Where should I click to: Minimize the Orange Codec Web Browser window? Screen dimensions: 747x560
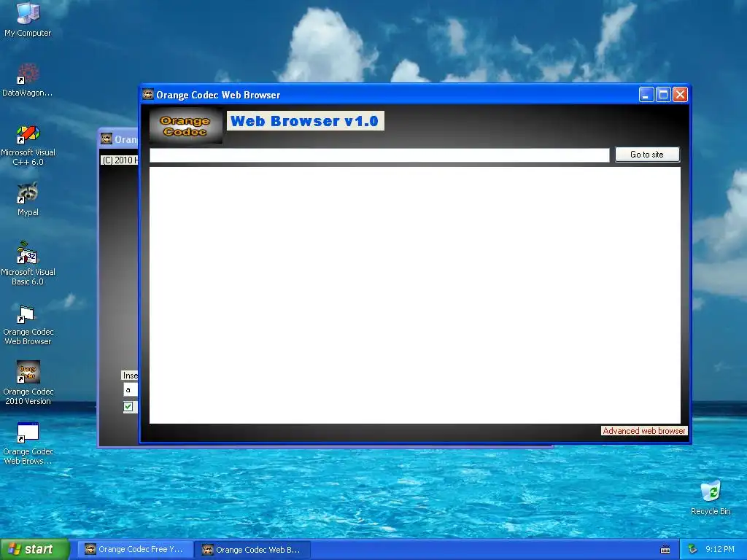point(646,95)
